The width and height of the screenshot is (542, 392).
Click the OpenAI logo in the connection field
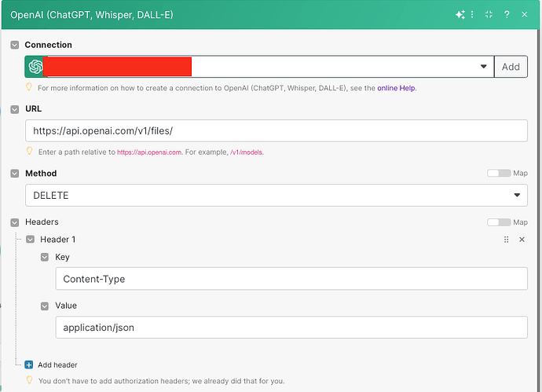(x=35, y=67)
